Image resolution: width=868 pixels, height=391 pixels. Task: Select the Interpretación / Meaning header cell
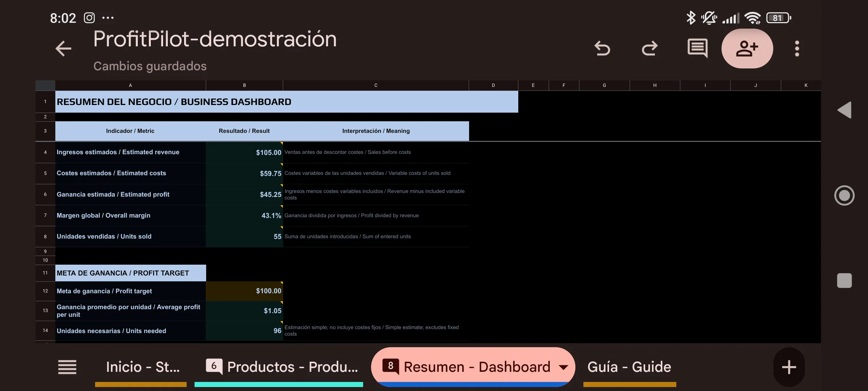tap(376, 131)
